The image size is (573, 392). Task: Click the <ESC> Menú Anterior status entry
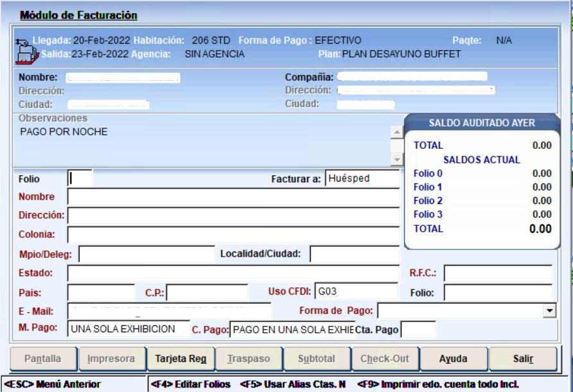[x=52, y=384]
